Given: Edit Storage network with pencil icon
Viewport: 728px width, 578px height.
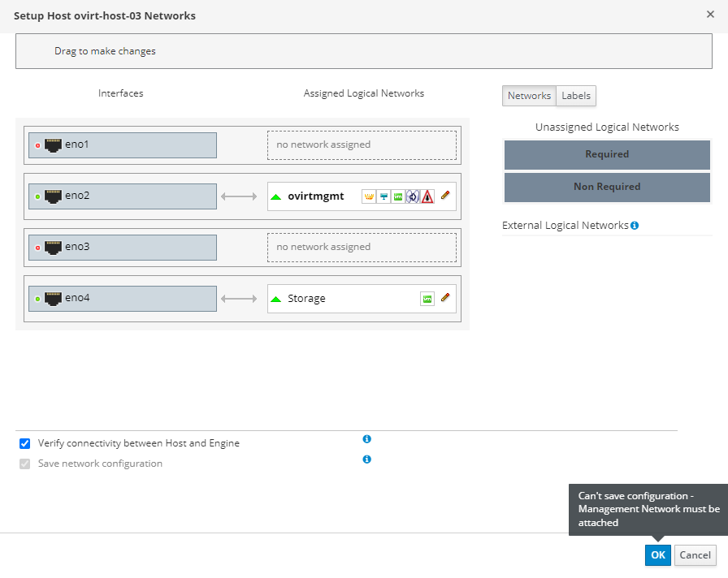Looking at the screenshot, I should pyautogui.click(x=444, y=298).
